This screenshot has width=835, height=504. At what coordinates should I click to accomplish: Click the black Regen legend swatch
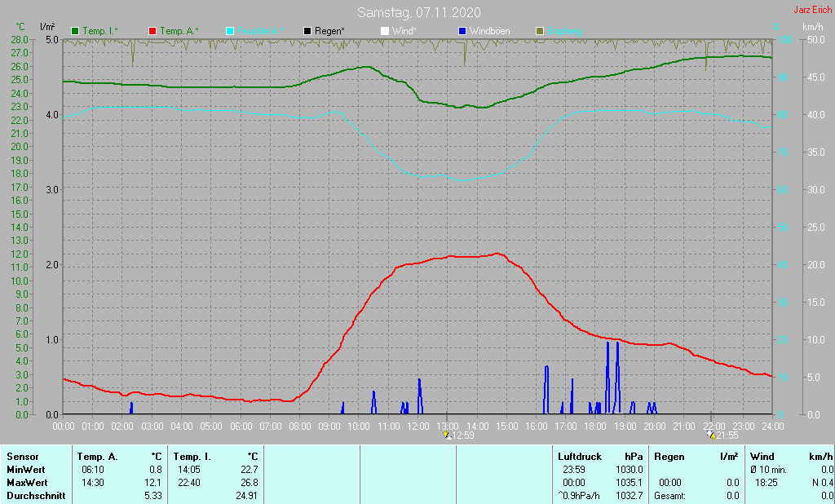click(x=307, y=31)
